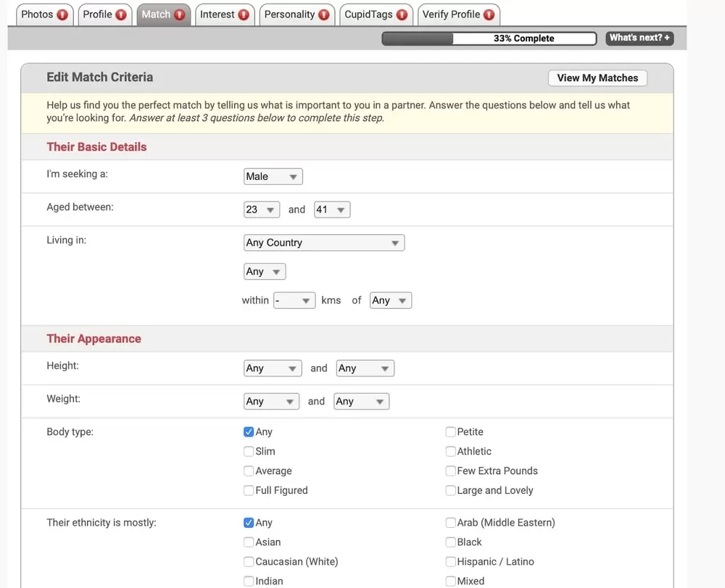Select the Hispanic / Latino checkbox
Image resolution: width=725 pixels, height=588 pixels.
(451, 562)
